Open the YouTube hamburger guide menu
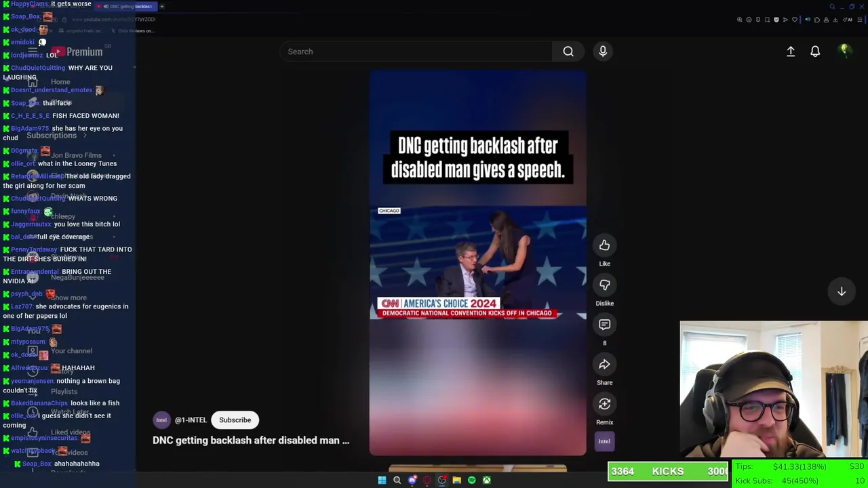The height and width of the screenshot is (488, 868). pyautogui.click(x=33, y=52)
